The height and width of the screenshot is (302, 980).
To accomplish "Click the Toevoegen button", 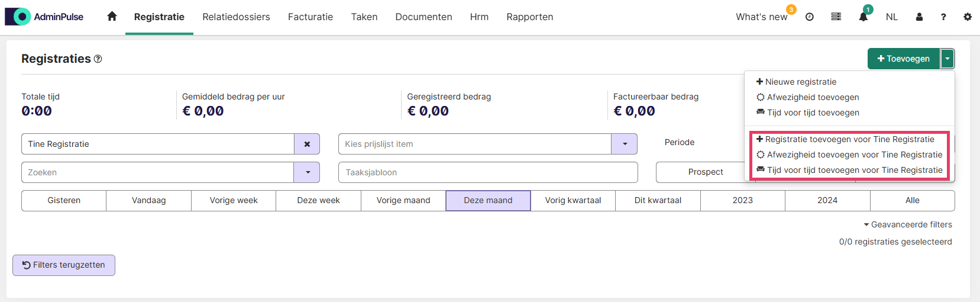I will point(904,59).
